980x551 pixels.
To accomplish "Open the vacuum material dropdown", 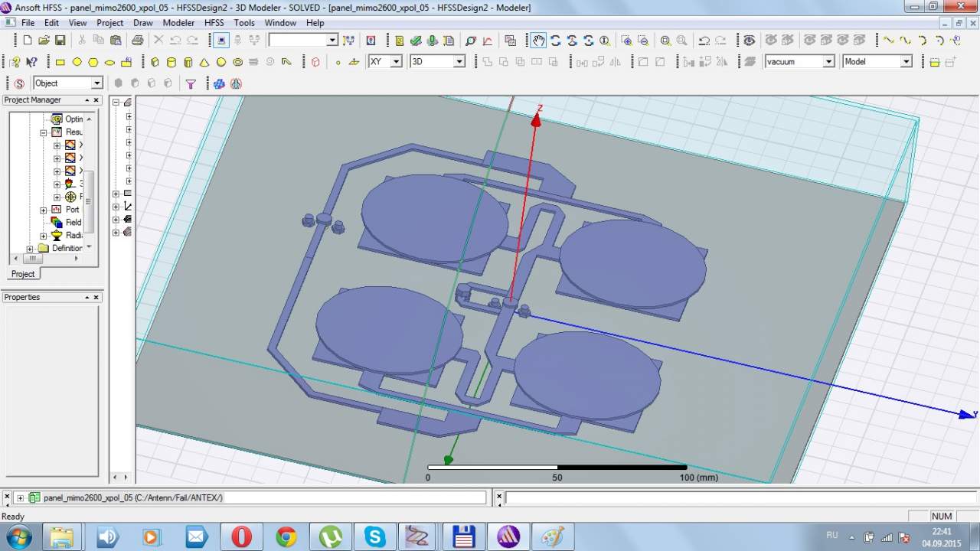I will (x=828, y=62).
